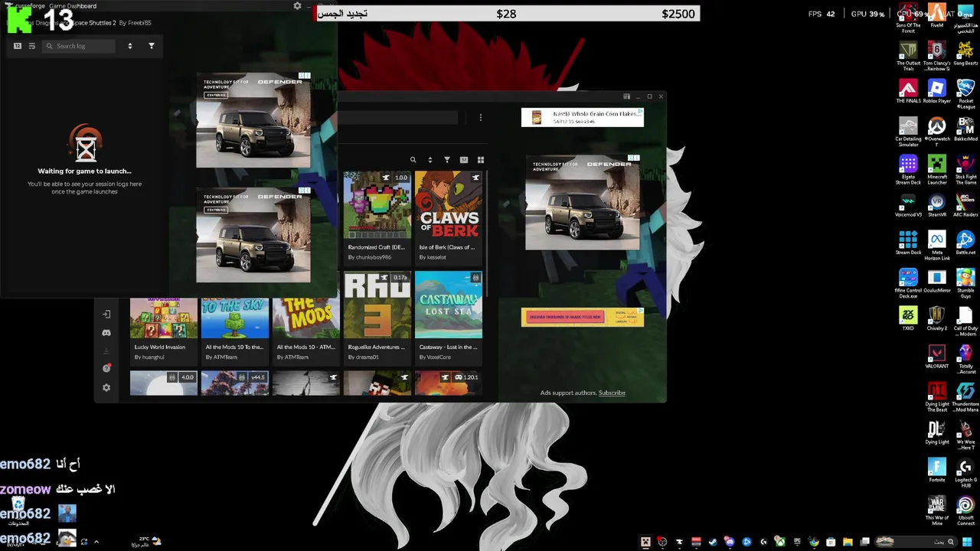
Task: Open All the Mods 10 To the Sky card
Action: click(234, 331)
